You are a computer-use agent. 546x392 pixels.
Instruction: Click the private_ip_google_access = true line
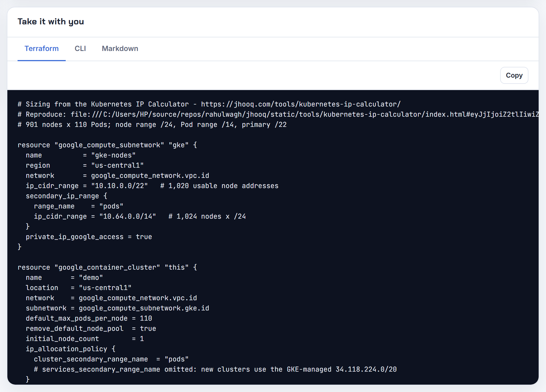tap(89, 237)
